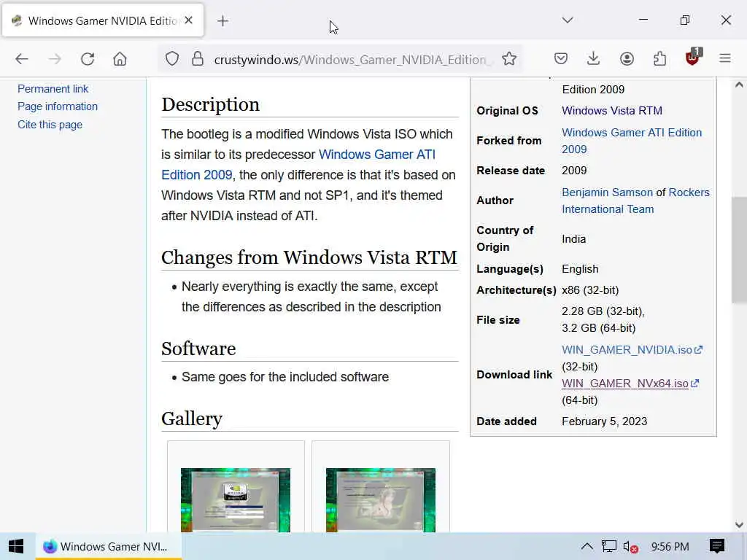The height and width of the screenshot is (560, 747).
Task: Click external link icon beside WIN_GAMER_NVx64.iso
Action: 694,383
